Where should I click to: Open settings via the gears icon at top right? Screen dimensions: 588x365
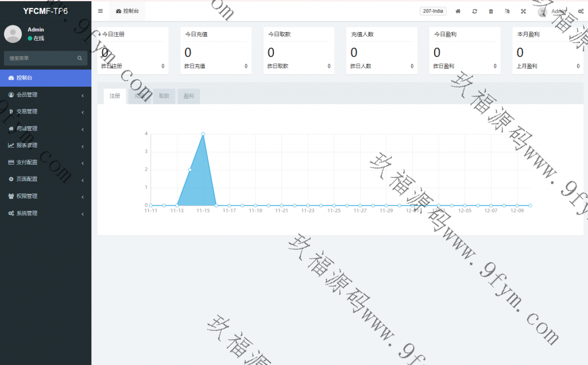(581, 11)
